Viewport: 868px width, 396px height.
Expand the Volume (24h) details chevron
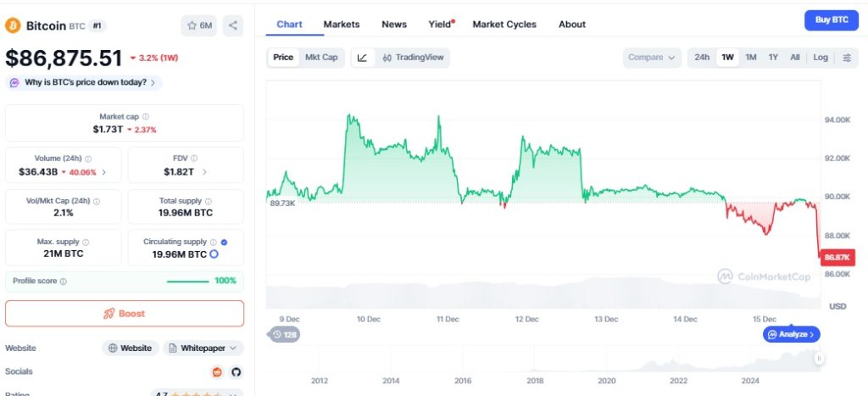tap(103, 172)
